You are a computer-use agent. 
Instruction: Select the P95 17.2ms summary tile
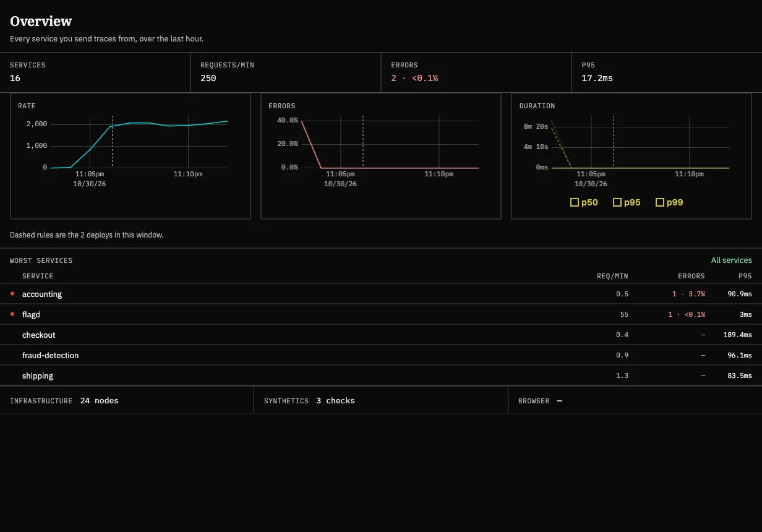tap(667, 72)
